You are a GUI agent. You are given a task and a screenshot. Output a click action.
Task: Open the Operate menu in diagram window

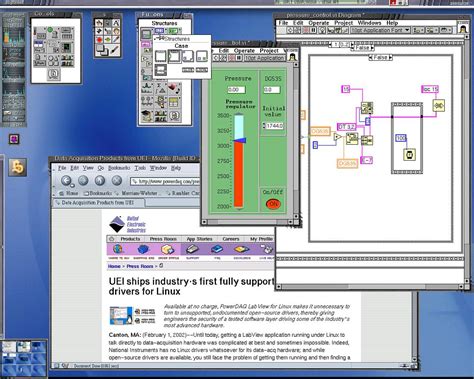pos(319,23)
